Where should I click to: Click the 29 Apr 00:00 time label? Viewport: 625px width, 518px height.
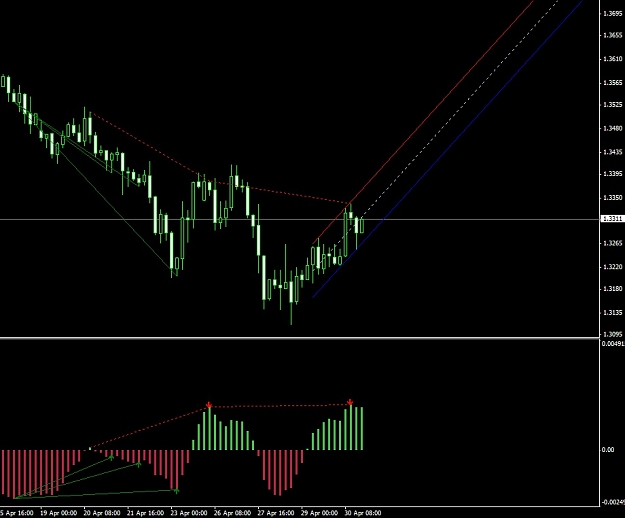coord(319,513)
